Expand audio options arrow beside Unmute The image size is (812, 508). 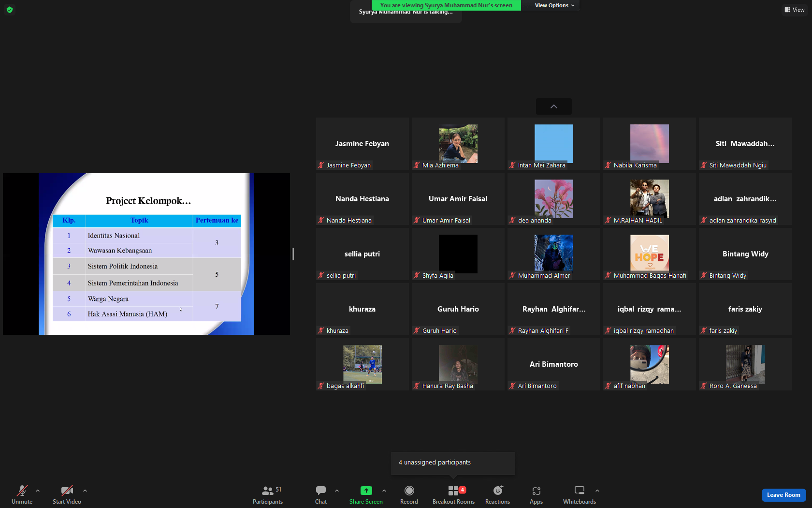[x=38, y=491]
